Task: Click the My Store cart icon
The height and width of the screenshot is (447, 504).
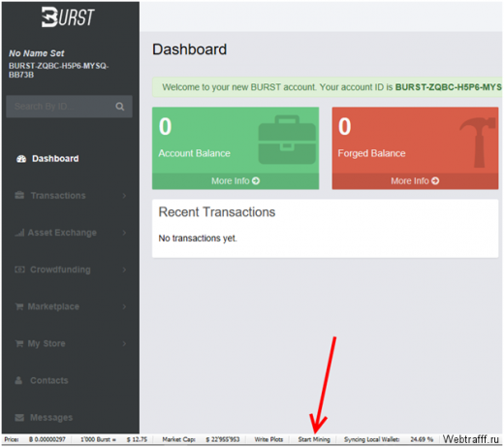Action: [19, 343]
